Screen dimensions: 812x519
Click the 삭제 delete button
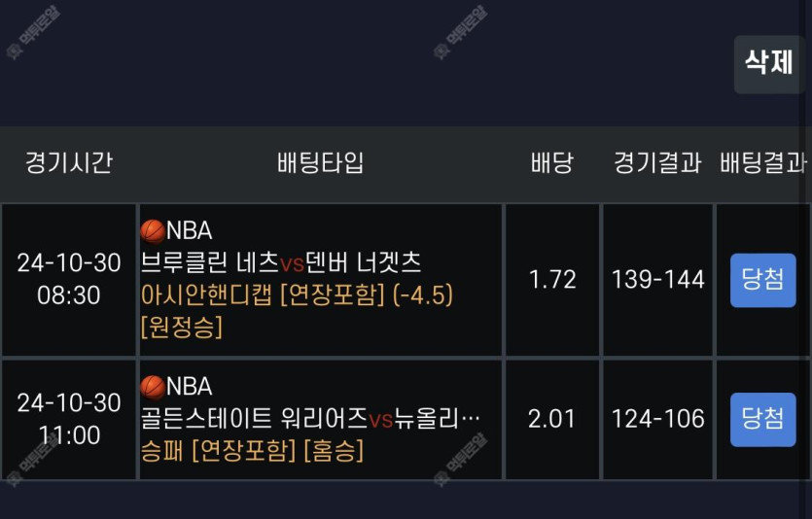(x=768, y=64)
